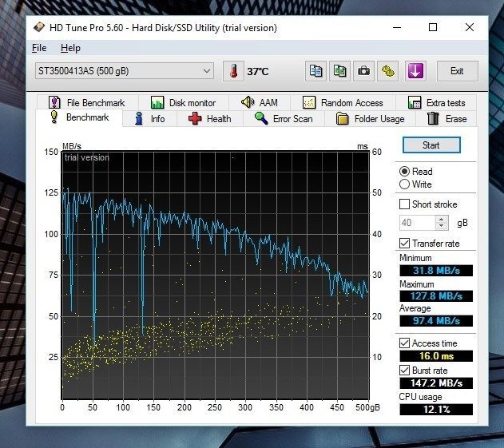Switch to the Erase tab
The image size is (504, 448).
pos(446,118)
